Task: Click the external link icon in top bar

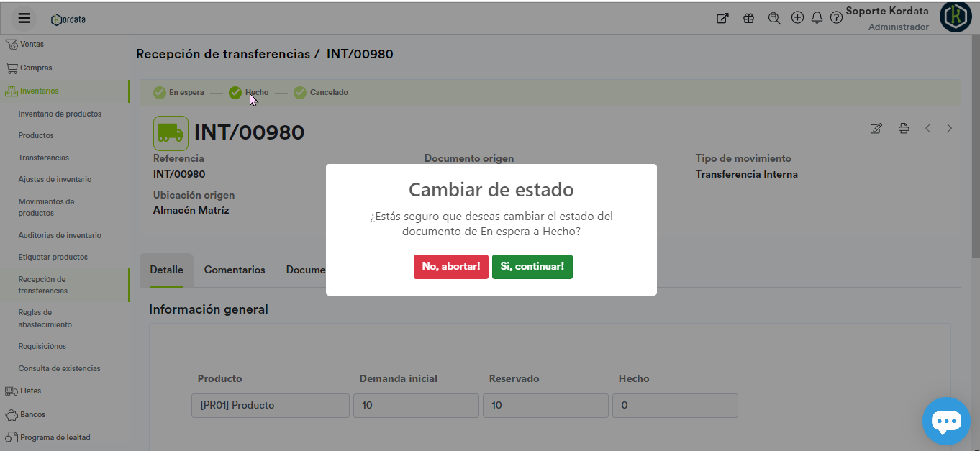Action: coord(722,19)
